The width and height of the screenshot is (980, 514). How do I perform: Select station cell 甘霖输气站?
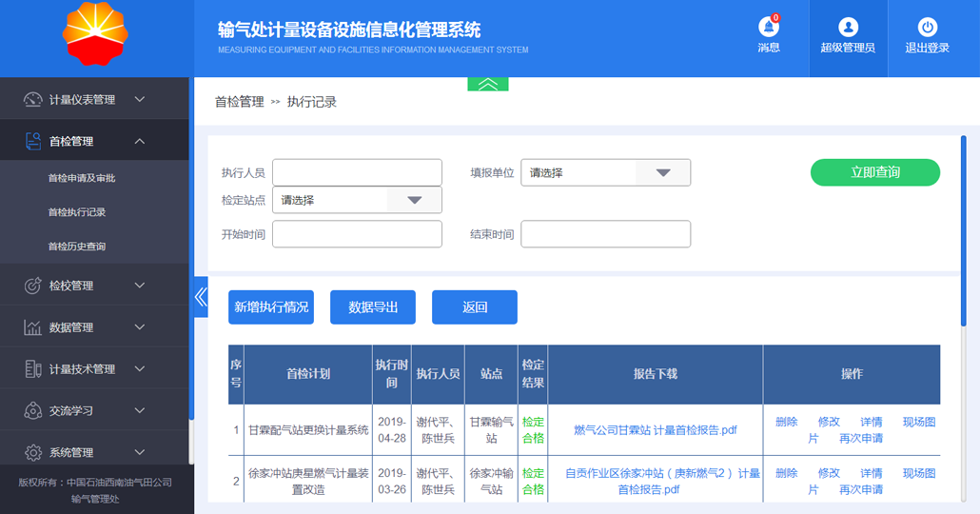pos(491,430)
